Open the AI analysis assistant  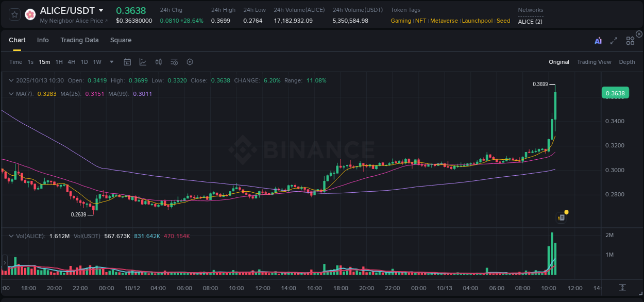(x=598, y=40)
